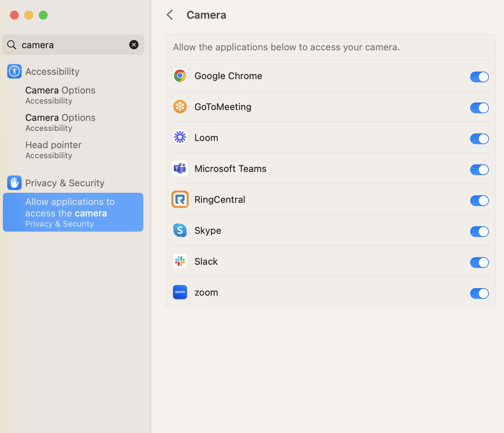
Task: Click the Accessibility icon in sidebar
Action: tap(14, 71)
